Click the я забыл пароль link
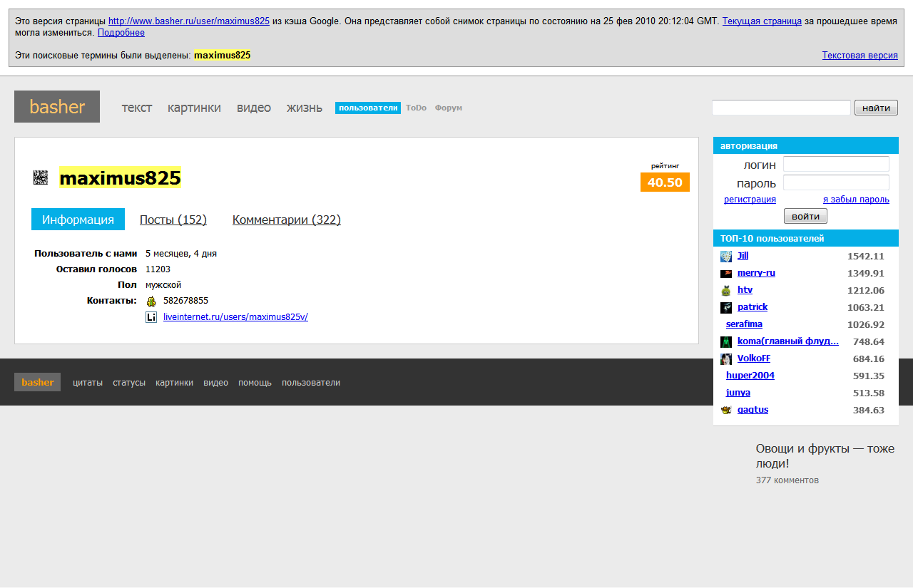 [x=856, y=200]
